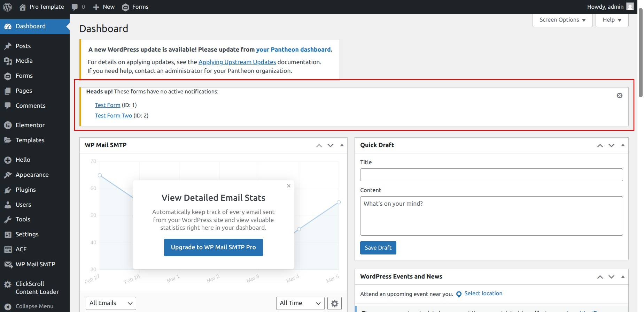
Task: Open the comments bubble icon in admin bar
Action: (x=75, y=7)
